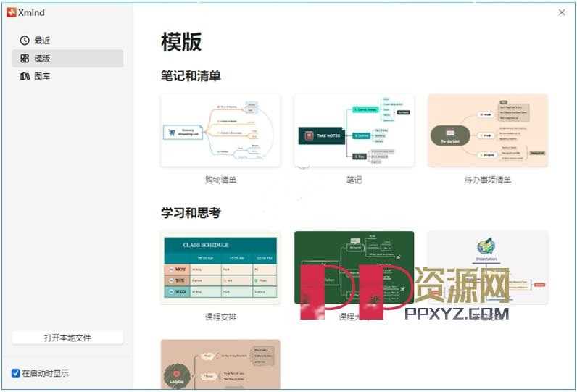This screenshot has height=392, width=577.
Task: Click the 学习和思考 section heading
Action: pos(191,212)
